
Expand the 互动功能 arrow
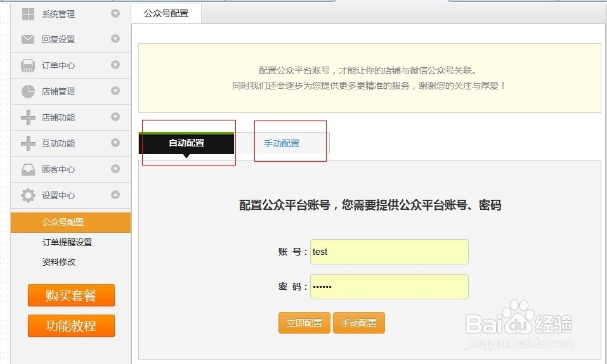pyautogui.click(x=115, y=143)
